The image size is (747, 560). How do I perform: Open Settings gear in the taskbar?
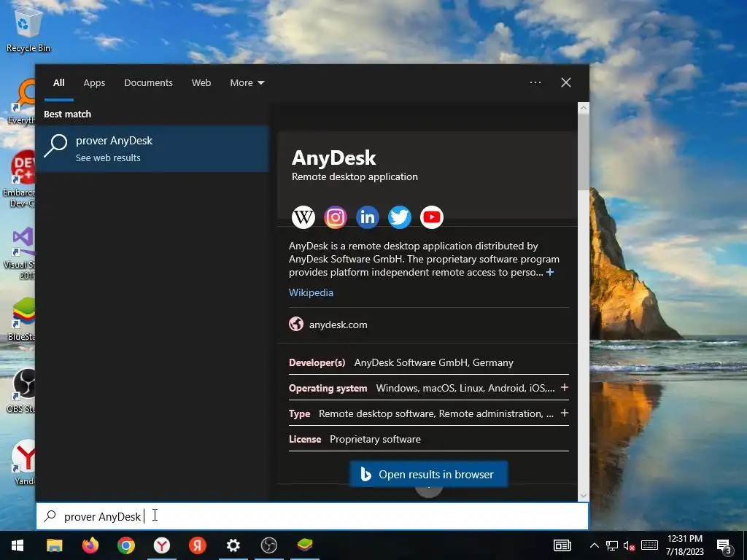233,545
